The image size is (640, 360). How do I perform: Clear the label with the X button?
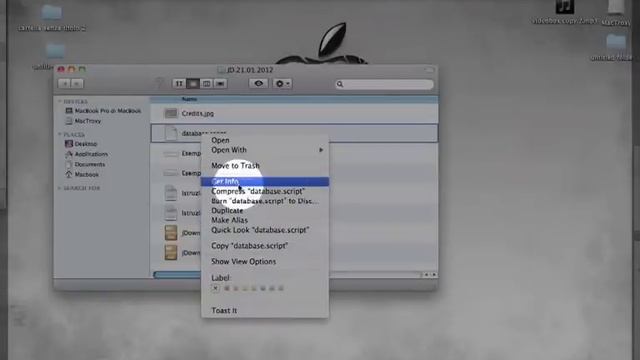tap(216, 288)
